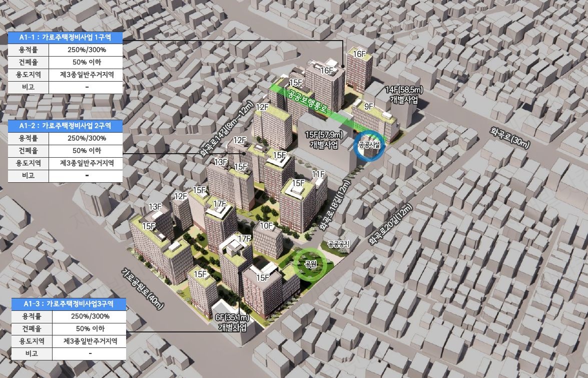Click the 14F(58.5m) 개별사업 building label
This screenshot has height=378, width=588.
point(404,95)
